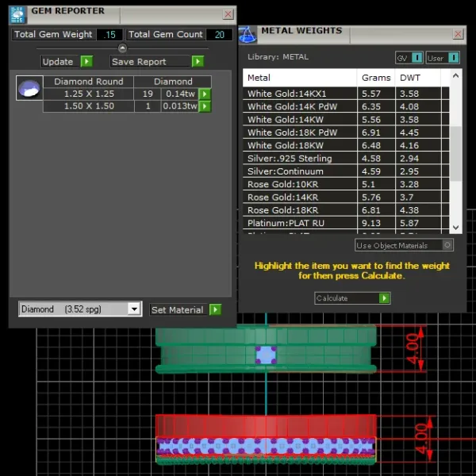
Task: Click the metal list scroll up arrow
Action: pyautogui.click(x=455, y=75)
